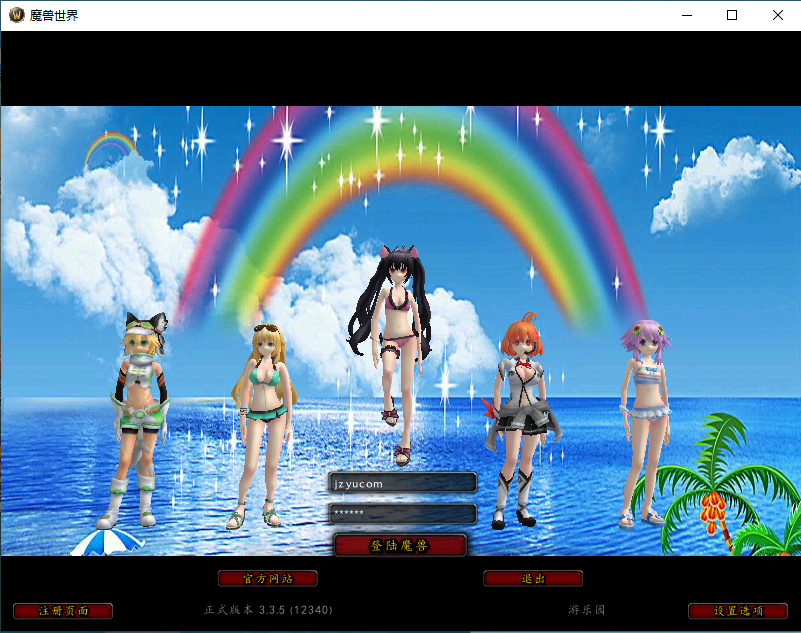
Task: Click the World of Warcraft title bar icon
Action: (x=16, y=15)
